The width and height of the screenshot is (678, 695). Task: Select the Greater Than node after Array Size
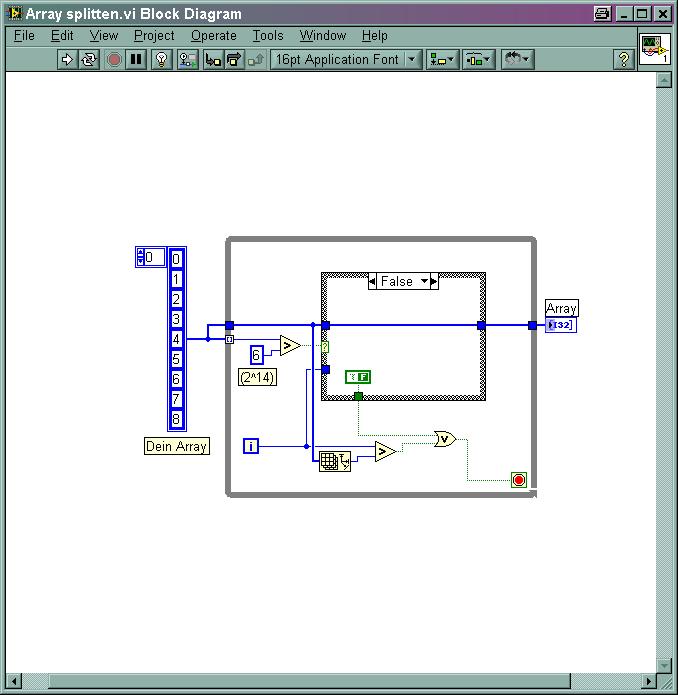coord(386,452)
